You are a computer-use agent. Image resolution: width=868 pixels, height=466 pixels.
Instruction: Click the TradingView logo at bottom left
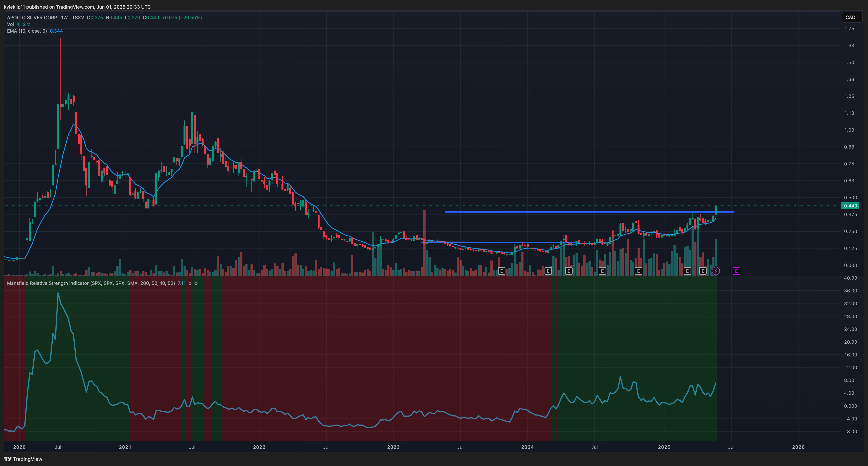tap(23, 459)
